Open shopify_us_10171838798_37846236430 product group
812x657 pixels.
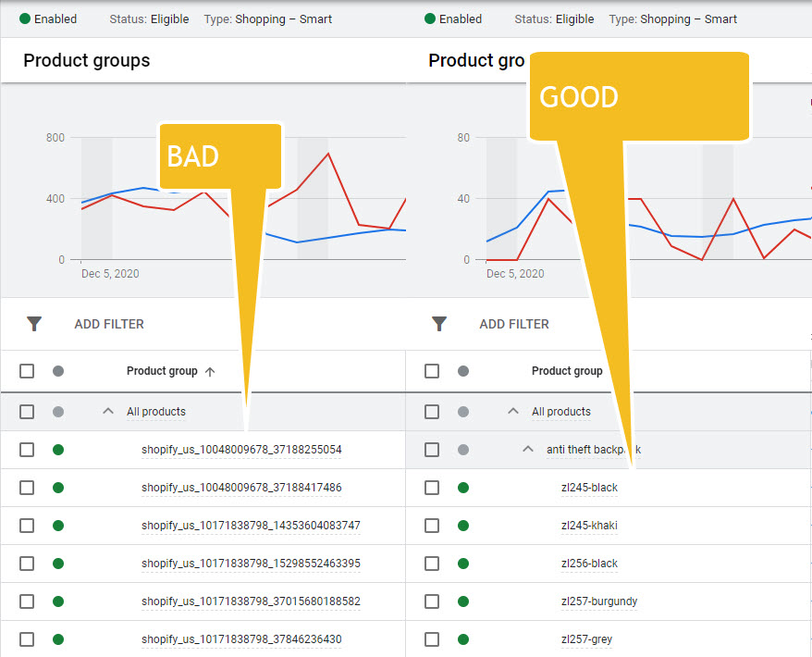tap(241, 639)
